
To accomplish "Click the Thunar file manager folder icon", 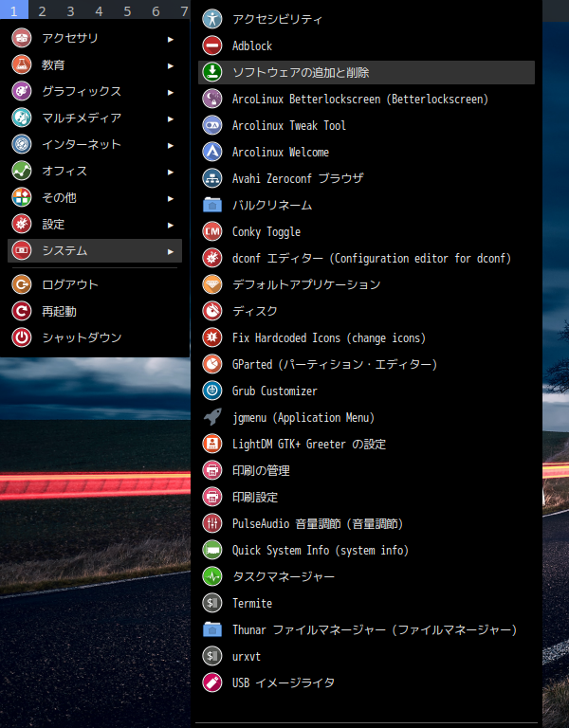I will click(212, 629).
